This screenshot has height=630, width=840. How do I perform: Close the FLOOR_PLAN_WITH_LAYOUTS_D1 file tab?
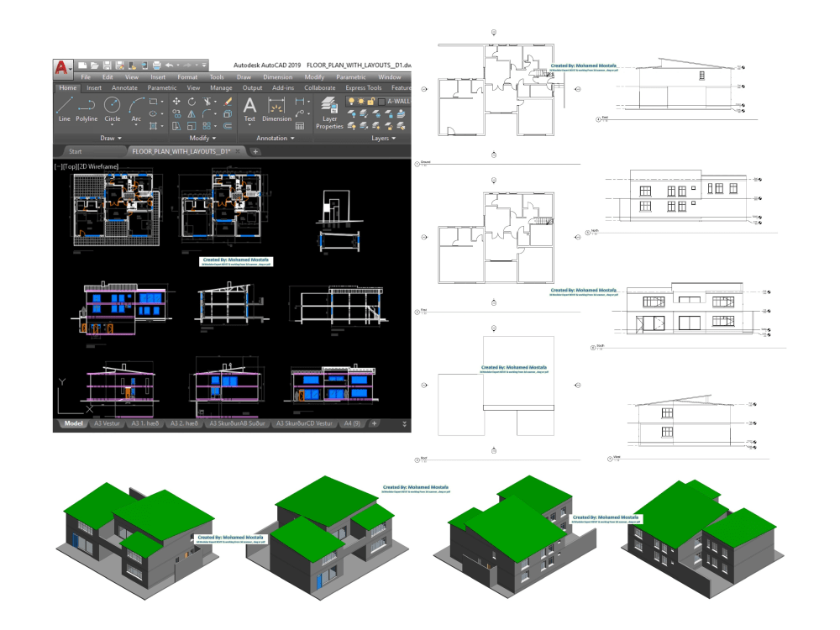[x=238, y=151]
